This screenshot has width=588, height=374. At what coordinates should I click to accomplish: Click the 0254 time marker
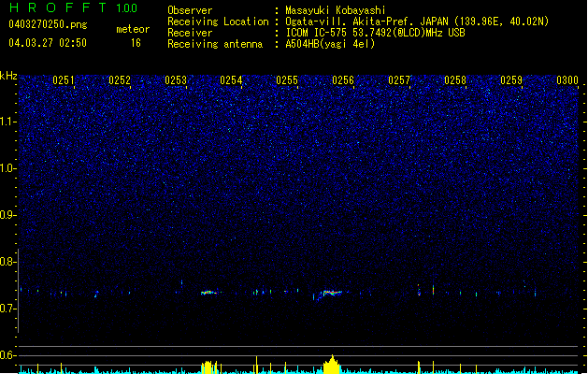[x=231, y=80]
